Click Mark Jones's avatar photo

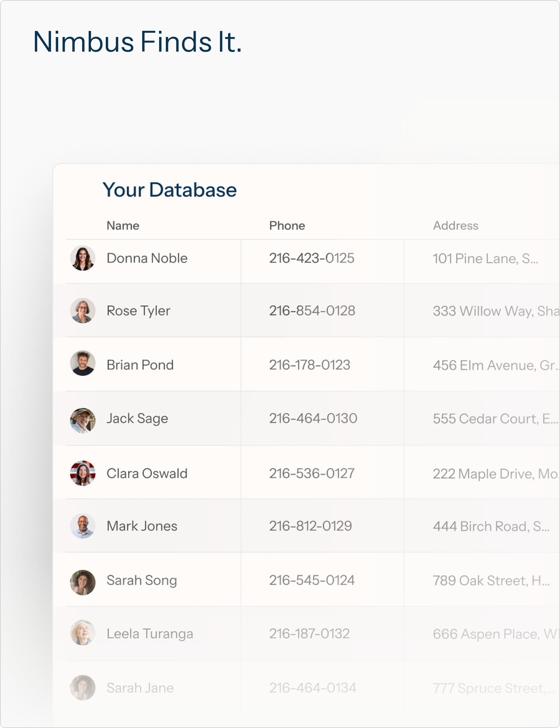(x=83, y=526)
